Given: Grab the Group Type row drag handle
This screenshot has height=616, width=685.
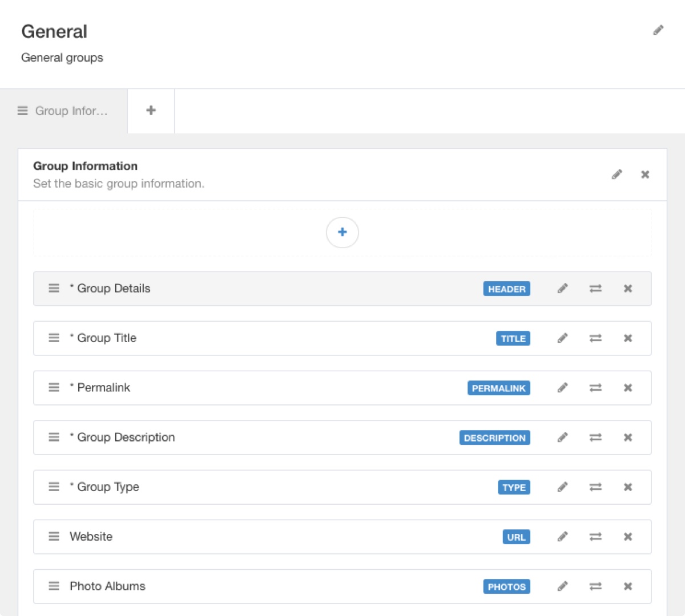Looking at the screenshot, I should [x=54, y=487].
